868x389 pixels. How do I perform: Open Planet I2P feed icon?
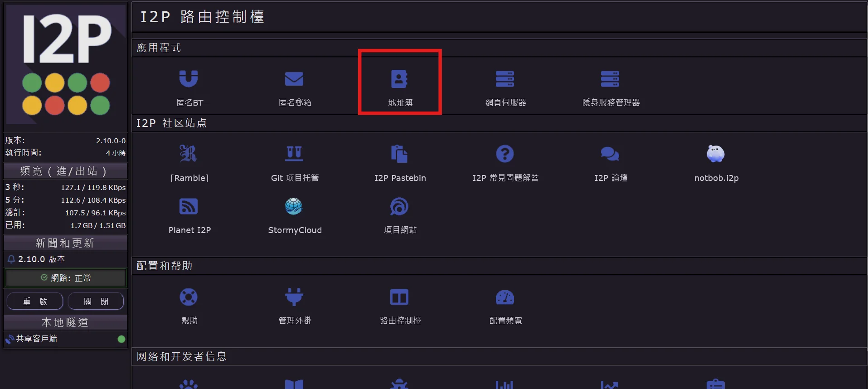point(189,207)
